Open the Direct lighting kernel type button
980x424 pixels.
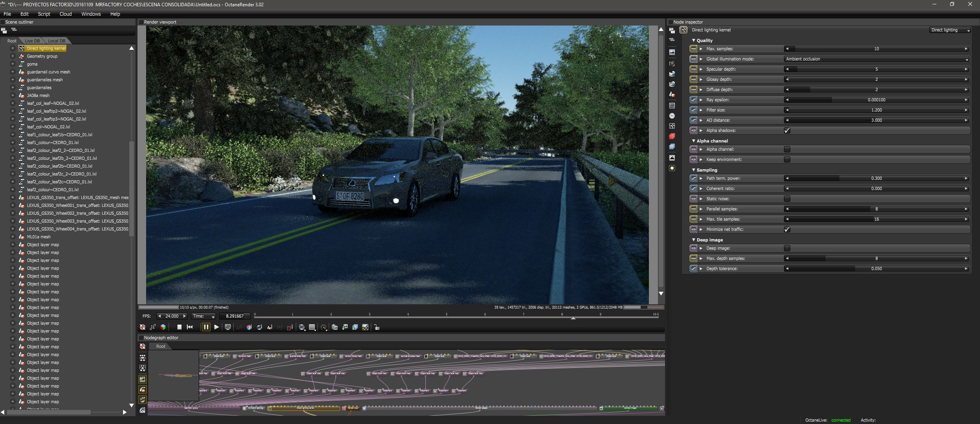pos(950,30)
